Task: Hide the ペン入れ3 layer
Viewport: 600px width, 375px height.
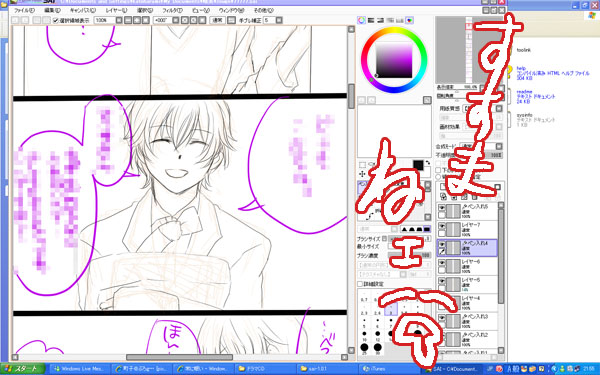Action: point(442,318)
